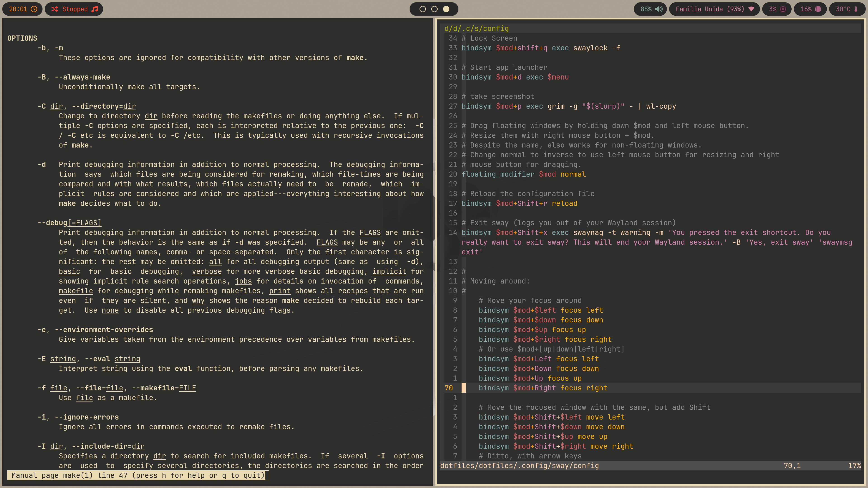868x488 pixels.
Task: Click the thermometer temperature icon
Action: point(856,9)
